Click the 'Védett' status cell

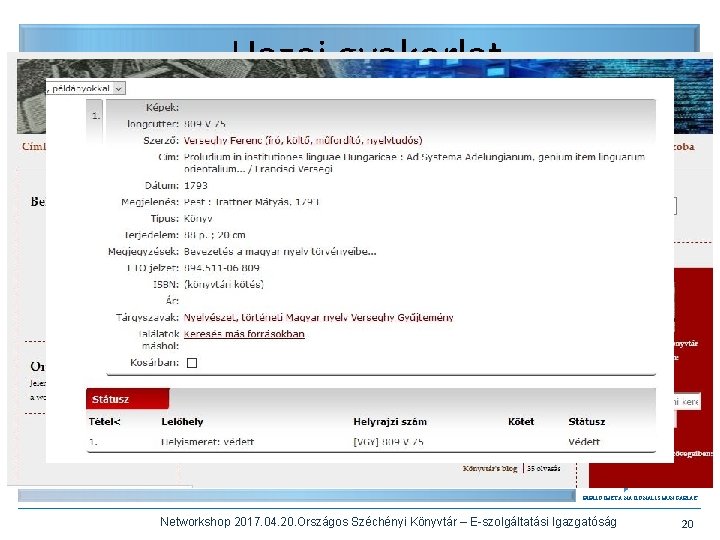coord(584,442)
